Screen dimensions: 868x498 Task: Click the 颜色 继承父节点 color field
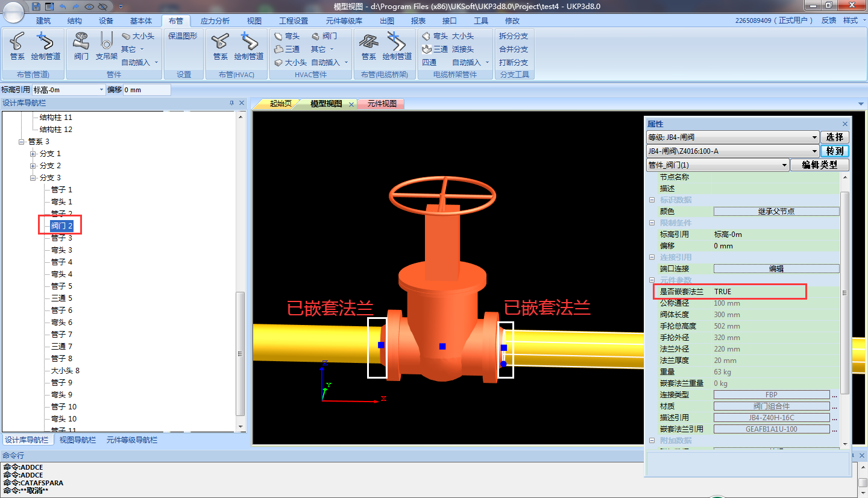click(776, 212)
